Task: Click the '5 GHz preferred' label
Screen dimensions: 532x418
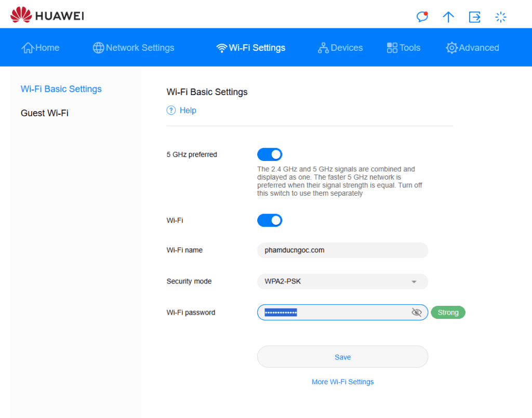Action: click(x=192, y=154)
